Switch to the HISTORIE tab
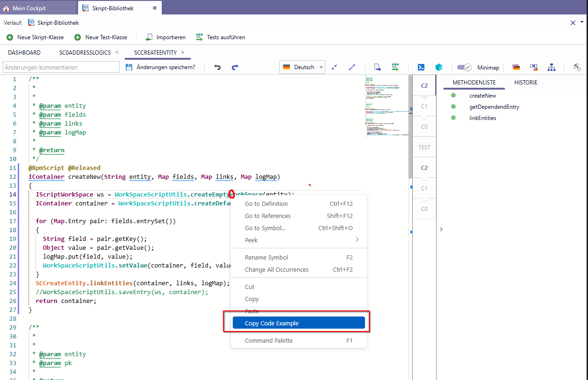The height and width of the screenshot is (380, 588). point(526,83)
